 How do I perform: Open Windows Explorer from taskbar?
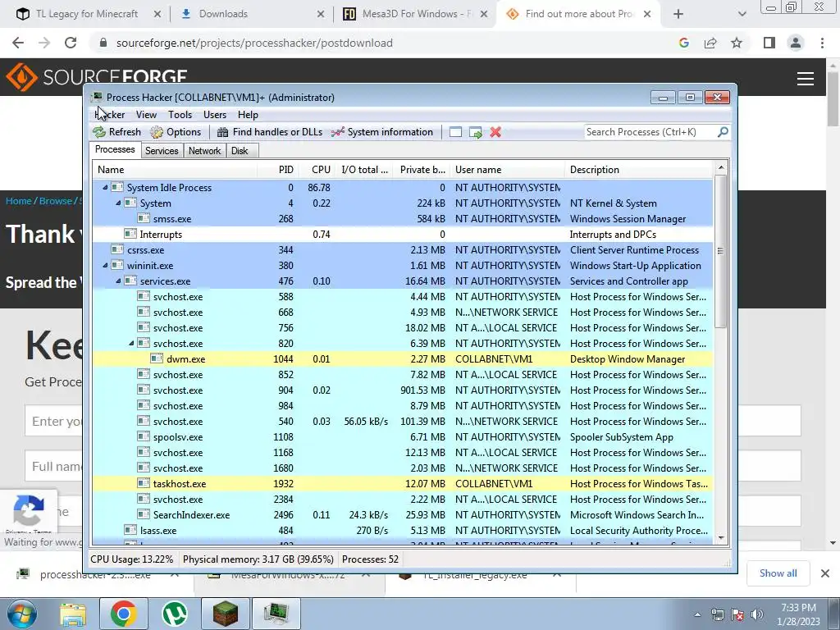pos(73,614)
